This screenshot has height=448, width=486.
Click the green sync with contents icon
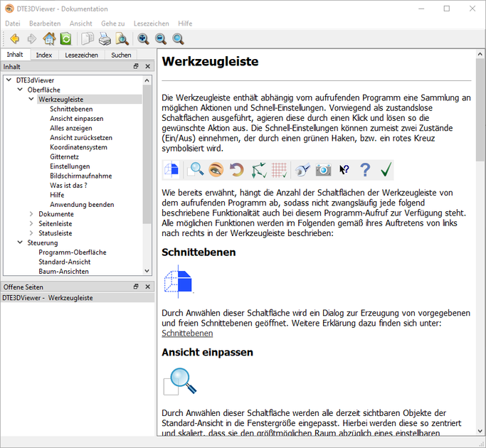65,38
